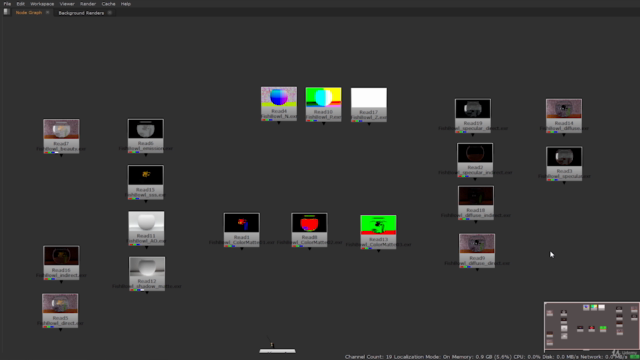Click the node graph minimap overview
640x360 pixels.
591,327
